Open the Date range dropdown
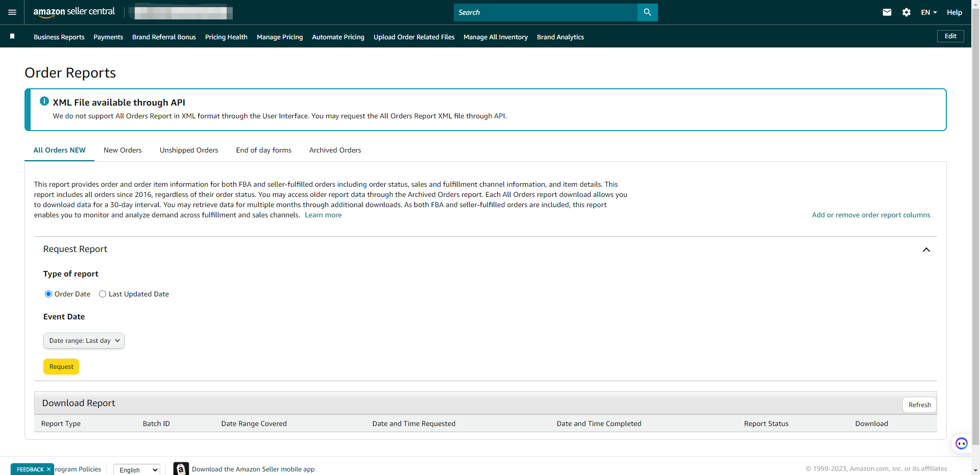 point(84,341)
